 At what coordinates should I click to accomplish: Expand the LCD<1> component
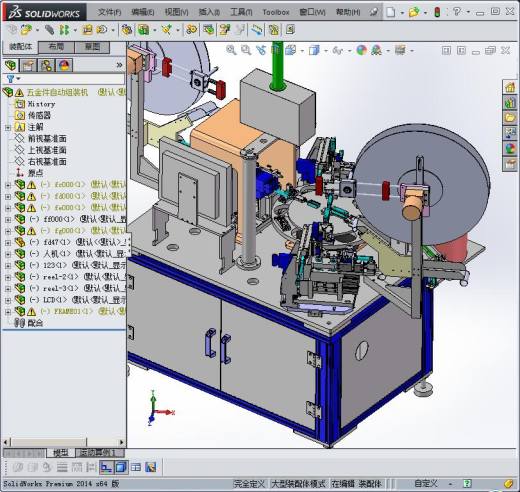[8, 300]
